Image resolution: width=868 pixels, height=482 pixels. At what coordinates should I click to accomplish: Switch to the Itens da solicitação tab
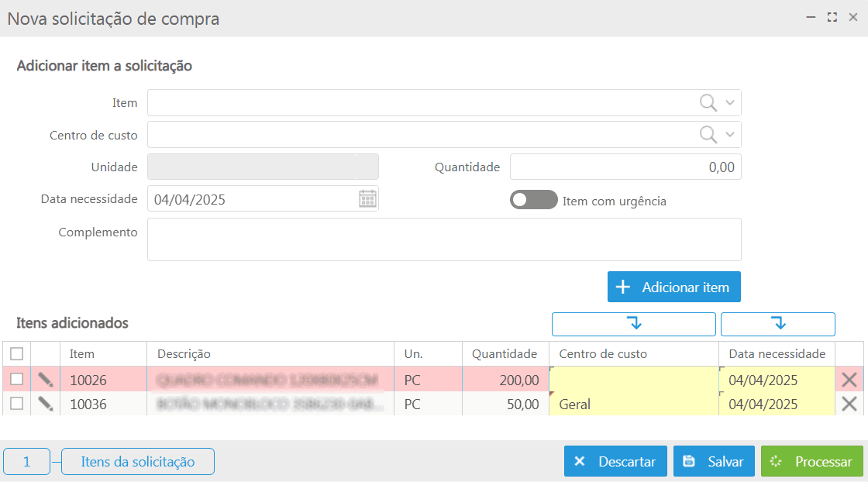click(137, 461)
